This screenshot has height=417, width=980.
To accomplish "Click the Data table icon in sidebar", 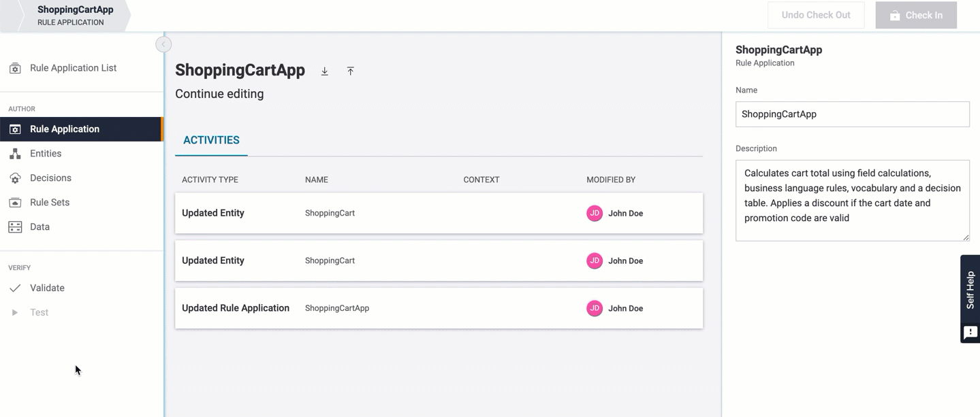I will point(15,227).
